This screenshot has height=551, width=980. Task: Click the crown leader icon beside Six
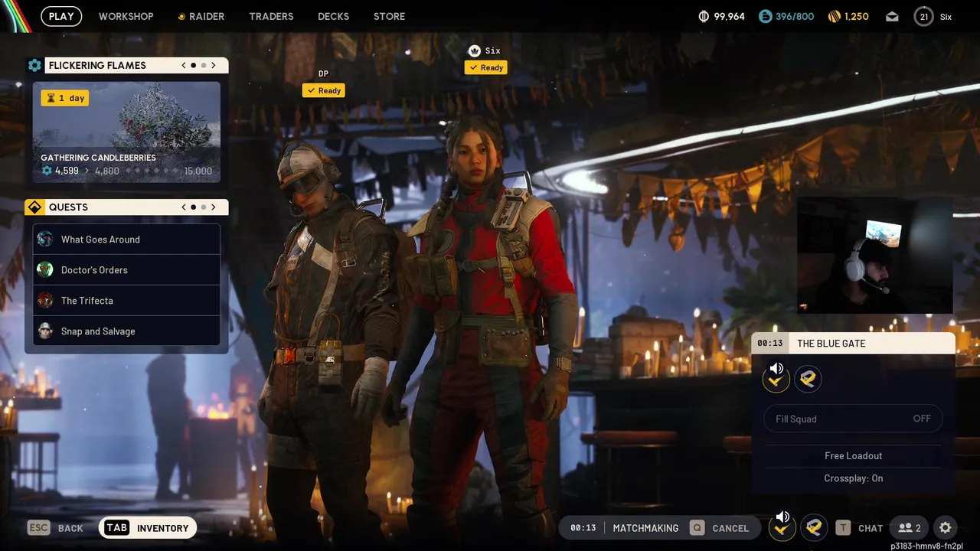474,51
